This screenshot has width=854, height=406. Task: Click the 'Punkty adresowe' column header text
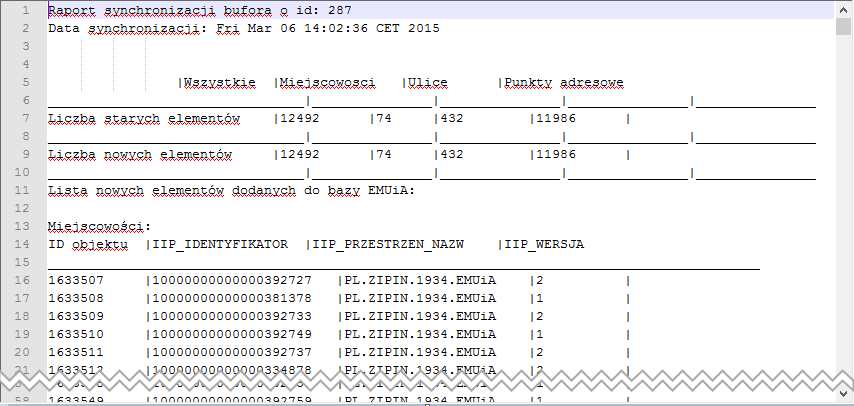(x=567, y=82)
